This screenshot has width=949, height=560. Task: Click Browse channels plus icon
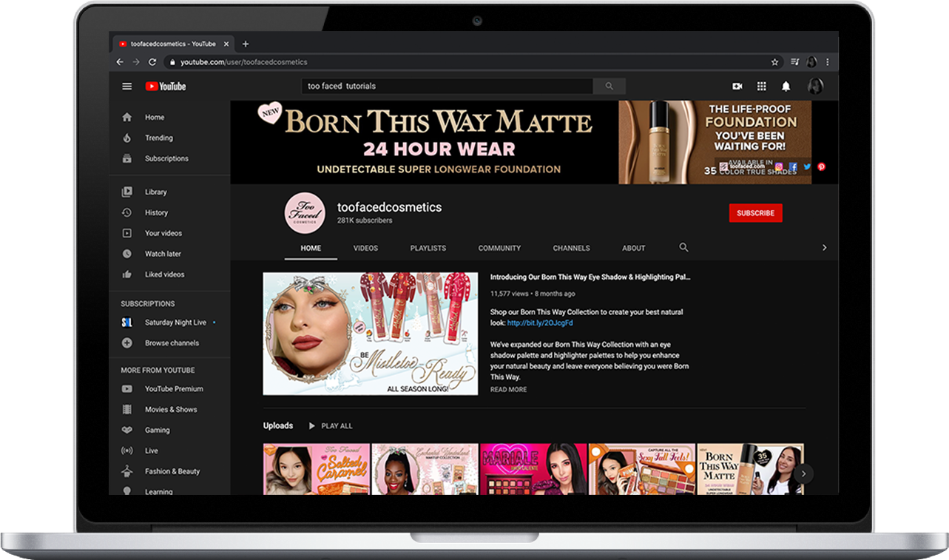click(x=127, y=343)
